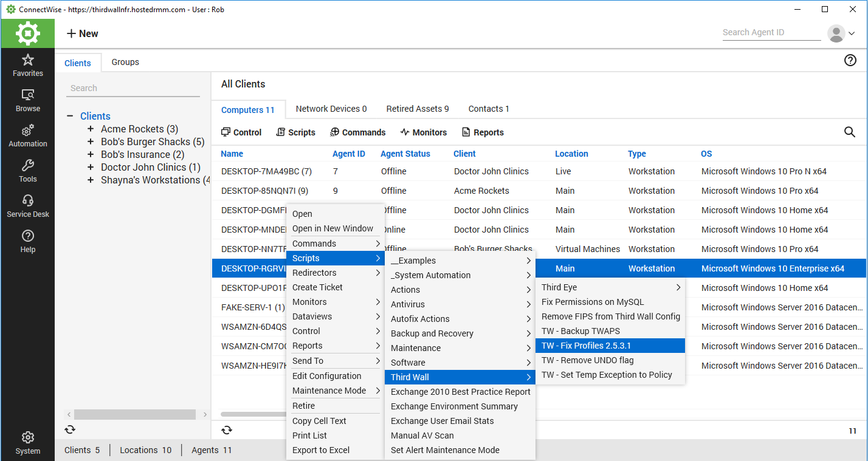Open Antivirus scripts submenu
The width and height of the screenshot is (868, 461).
[460, 304]
